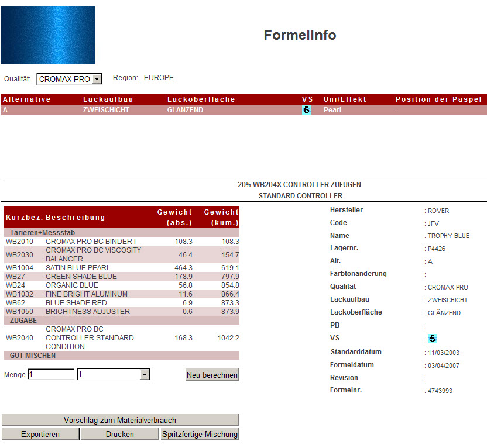
Task: Click the Lackaufbau column header
Action: 108,99
